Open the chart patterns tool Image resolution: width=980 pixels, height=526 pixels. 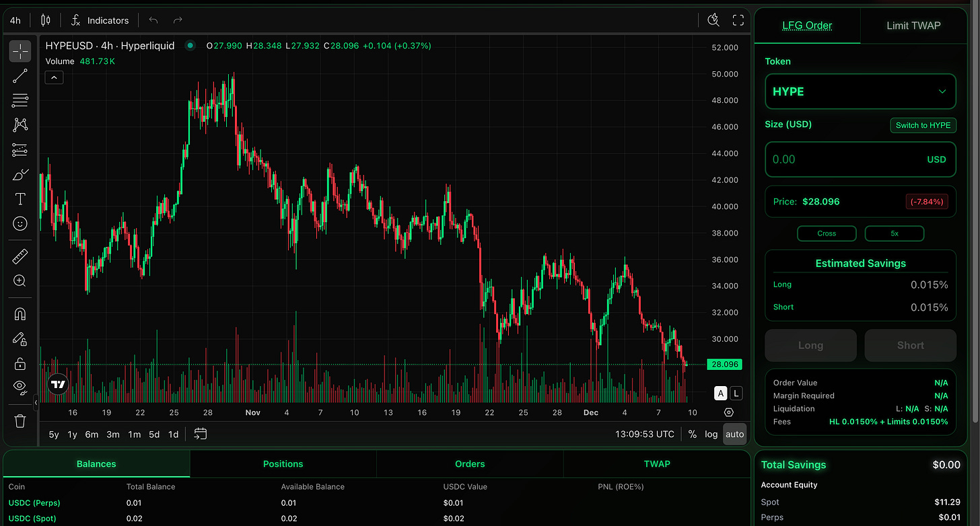(x=20, y=125)
